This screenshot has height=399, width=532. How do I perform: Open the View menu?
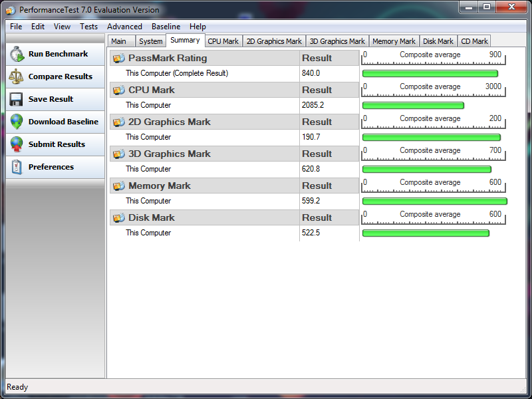pos(62,27)
